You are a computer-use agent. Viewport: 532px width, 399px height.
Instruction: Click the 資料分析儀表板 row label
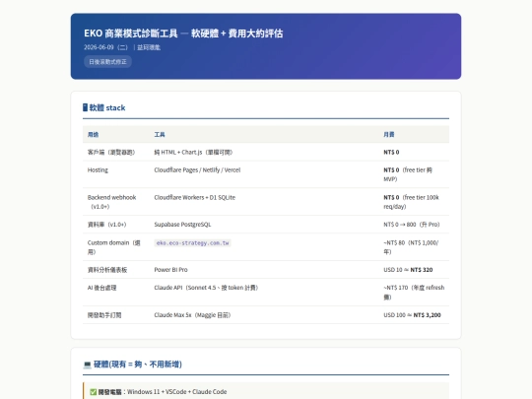click(x=107, y=270)
